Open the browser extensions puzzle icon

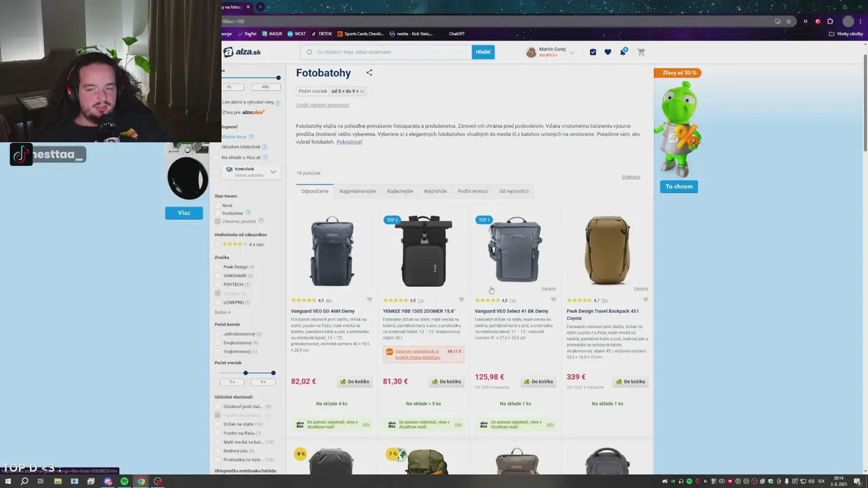(830, 21)
